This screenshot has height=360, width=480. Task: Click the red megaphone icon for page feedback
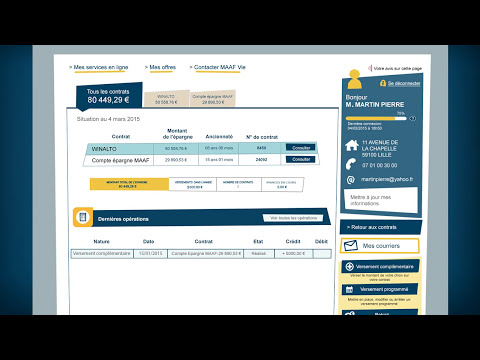pyautogui.click(x=370, y=68)
